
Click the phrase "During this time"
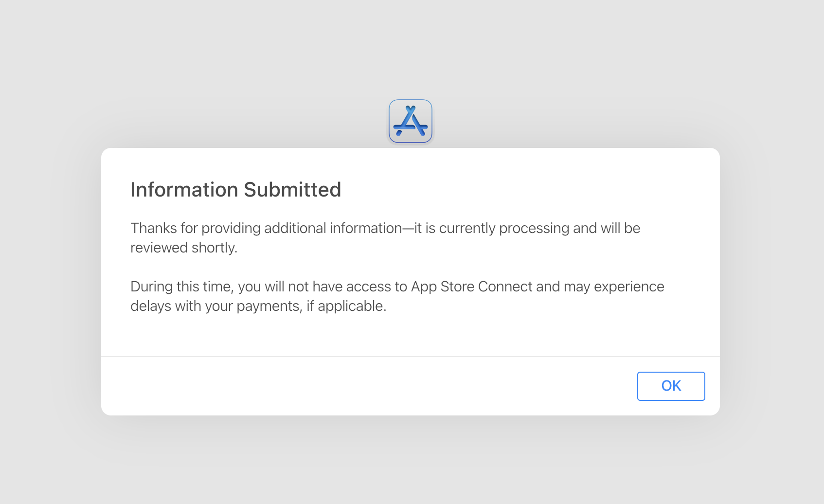point(180,287)
